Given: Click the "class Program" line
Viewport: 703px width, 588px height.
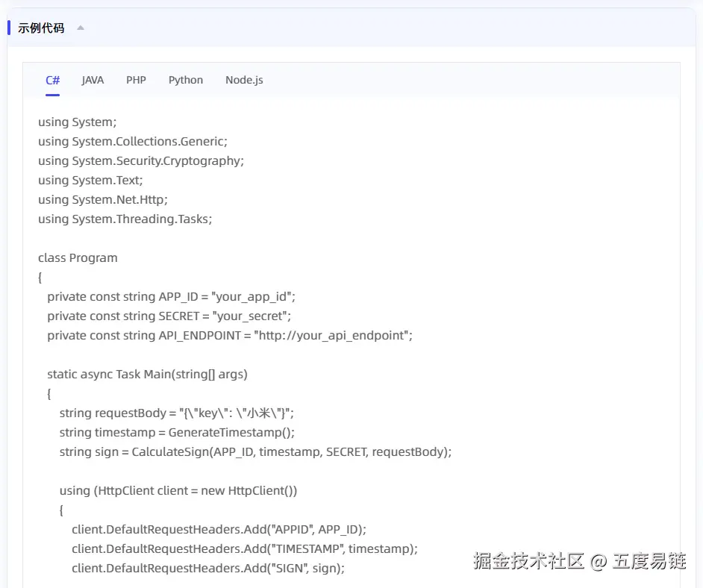Looking at the screenshot, I should [x=78, y=258].
